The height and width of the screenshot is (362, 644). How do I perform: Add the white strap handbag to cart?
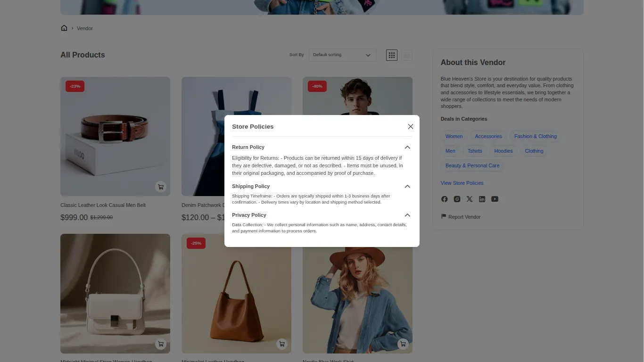[x=161, y=344]
